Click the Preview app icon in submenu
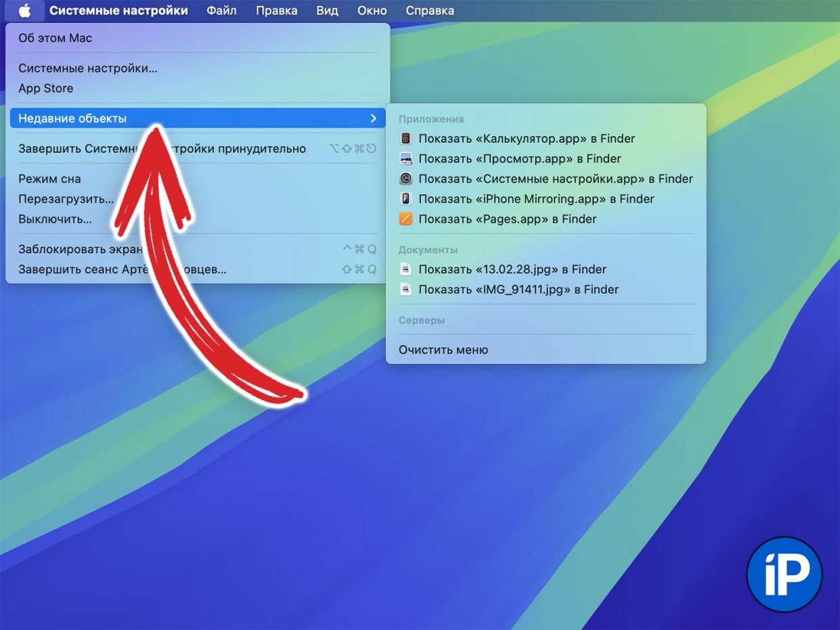Image resolution: width=840 pixels, height=630 pixels. click(405, 159)
